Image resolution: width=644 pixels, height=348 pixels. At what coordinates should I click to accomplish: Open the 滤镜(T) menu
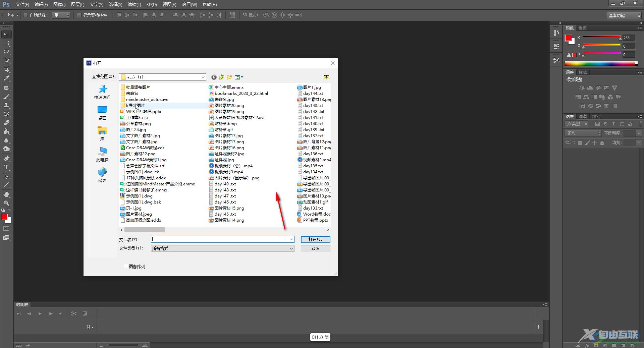coord(134,5)
